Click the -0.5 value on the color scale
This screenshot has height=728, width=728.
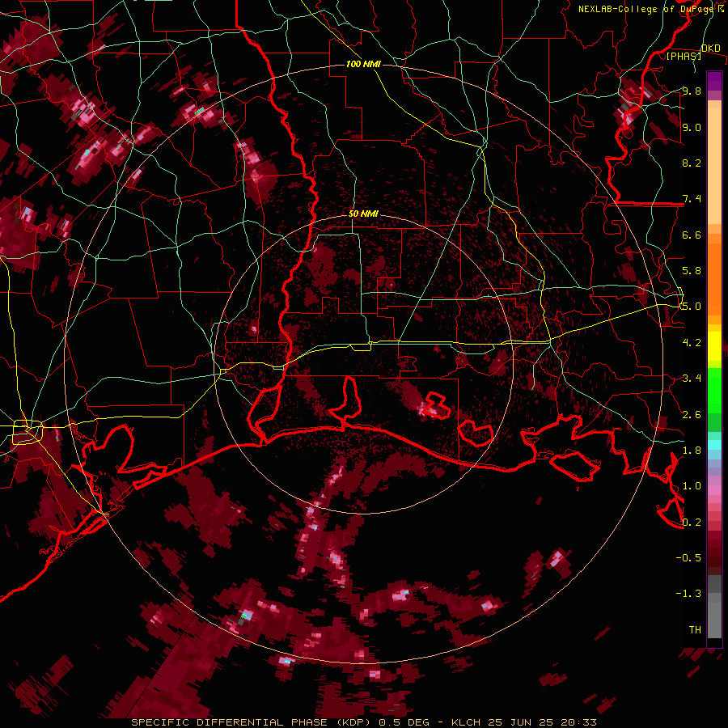pyautogui.click(x=688, y=558)
